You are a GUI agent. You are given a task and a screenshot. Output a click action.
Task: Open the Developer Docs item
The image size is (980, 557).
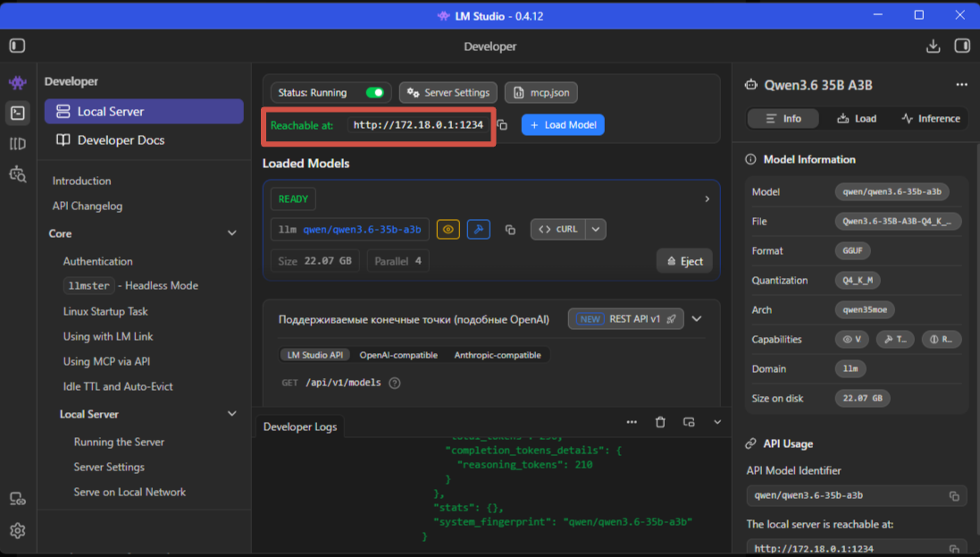click(x=121, y=140)
